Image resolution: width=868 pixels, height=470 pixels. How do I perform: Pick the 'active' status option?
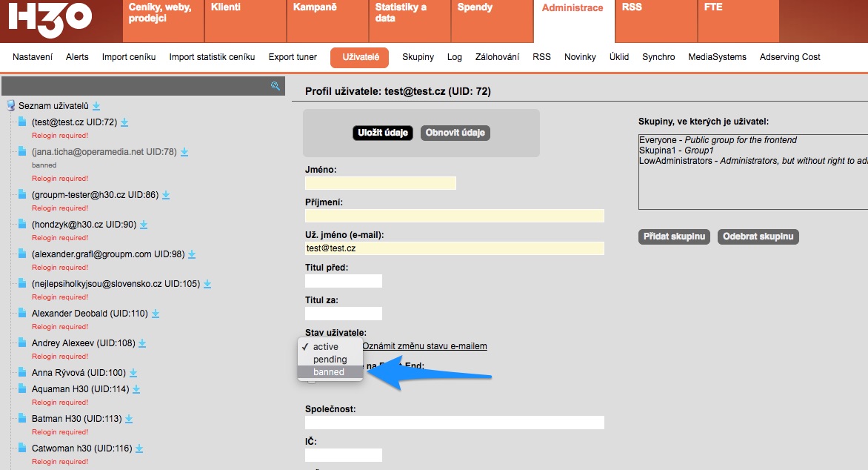pos(325,347)
